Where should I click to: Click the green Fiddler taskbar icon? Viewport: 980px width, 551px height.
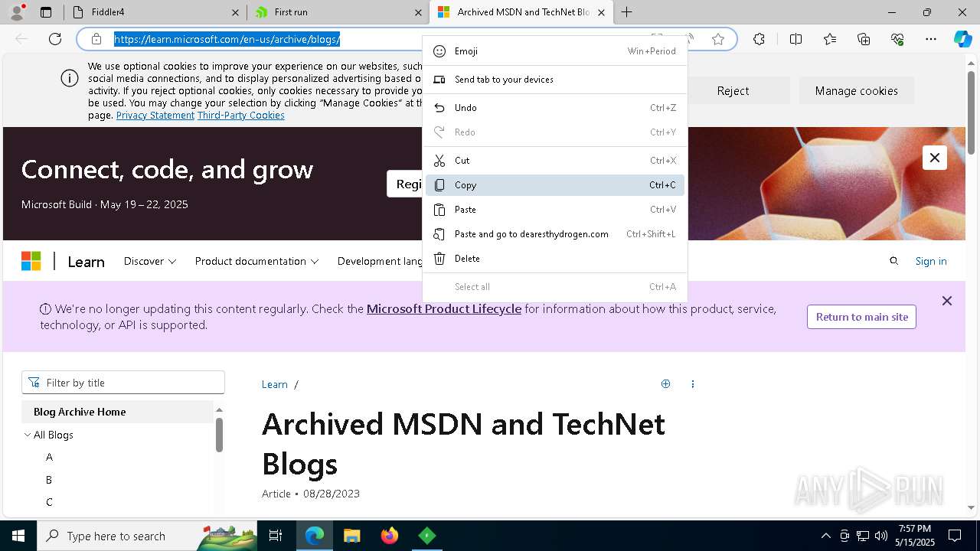pyautogui.click(x=427, y=536)
